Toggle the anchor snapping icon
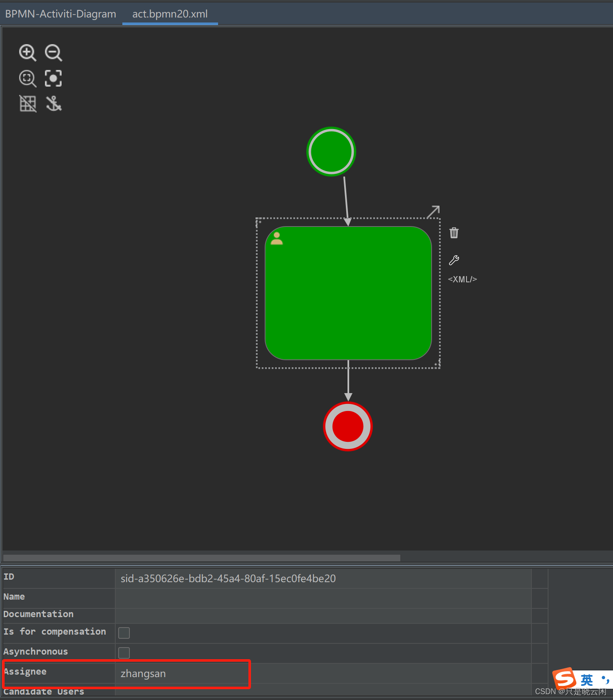613x700 pixels. pos(53,104)
